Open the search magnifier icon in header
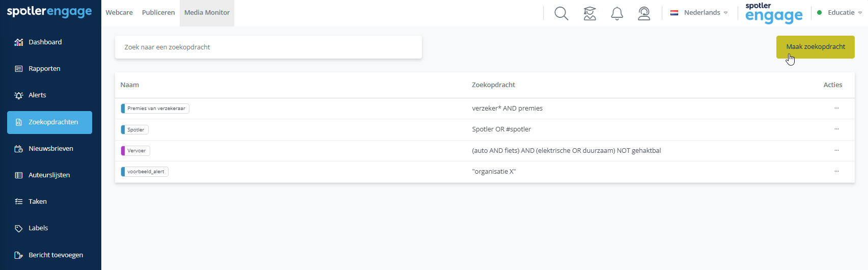This screenshot has width=868, height=270. [561, 13]
